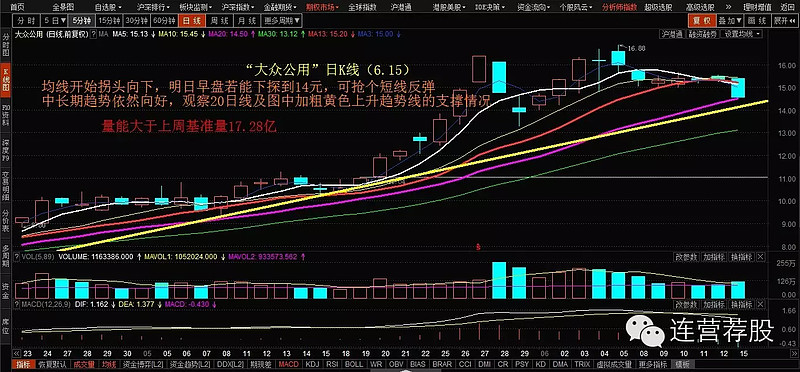Switch to the 分时 intraday chart
The height and width of the screenshot is (372, 800).
click(x=26, y=20)
